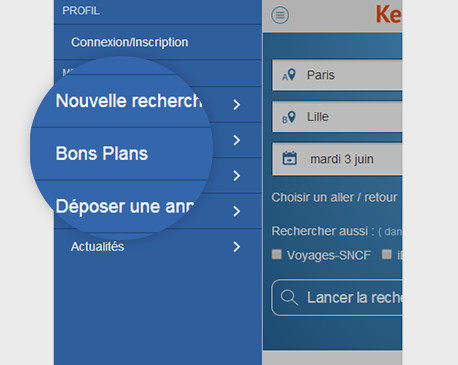This screenshot has height=365, width=458.
Task: Click the Lancer la recherche button
Action: coord(337,298)
